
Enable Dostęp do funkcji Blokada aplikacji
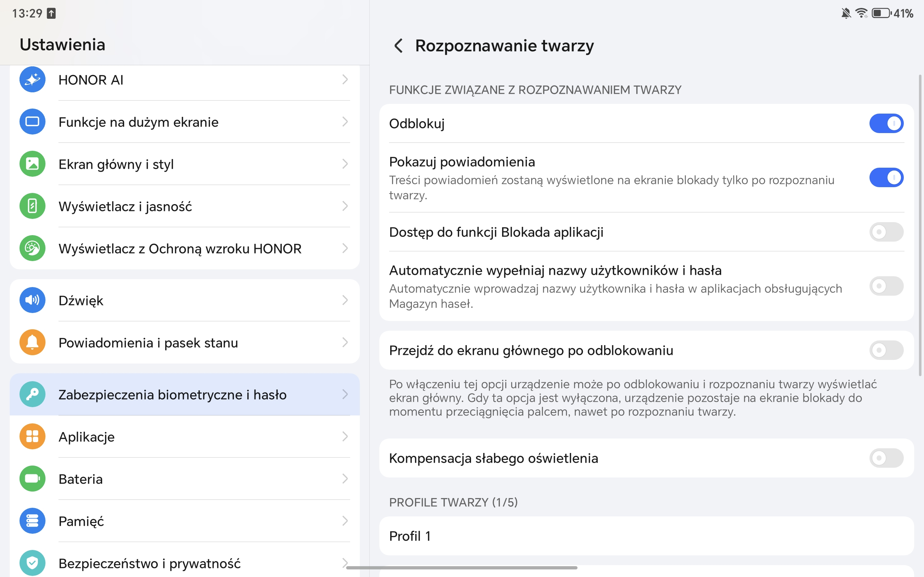point(886,232)
